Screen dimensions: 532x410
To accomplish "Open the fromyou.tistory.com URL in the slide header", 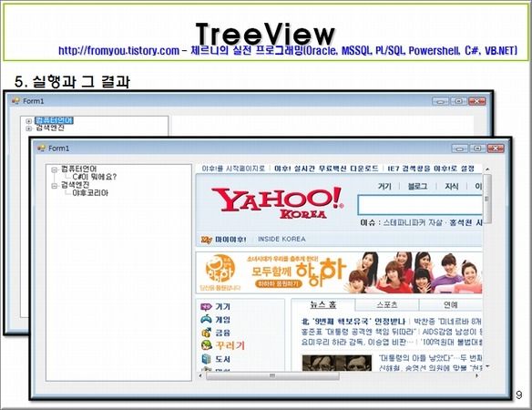I will point(118,51).
